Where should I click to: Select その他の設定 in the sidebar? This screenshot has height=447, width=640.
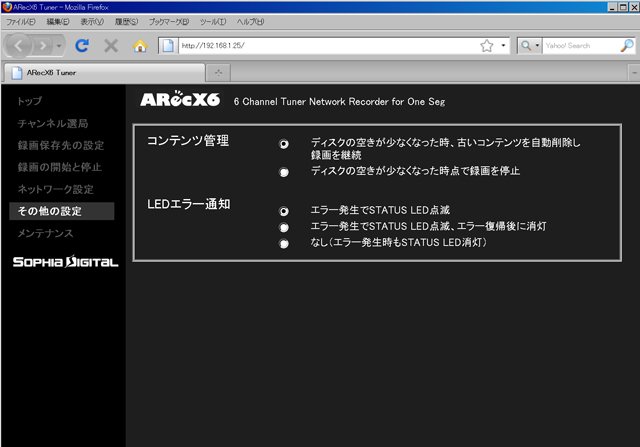coord(62,211)
